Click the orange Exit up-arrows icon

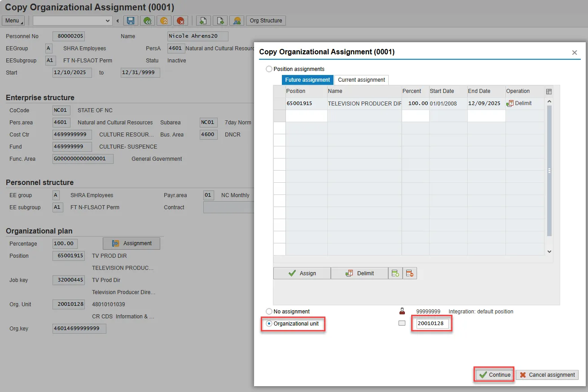tap(164, 21)
